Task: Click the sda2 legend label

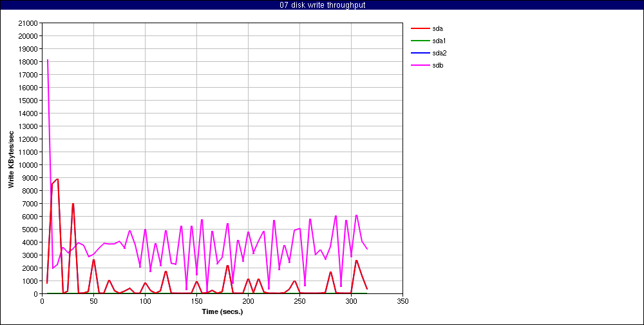Action: pyautogui.click(x=439, y=53)
